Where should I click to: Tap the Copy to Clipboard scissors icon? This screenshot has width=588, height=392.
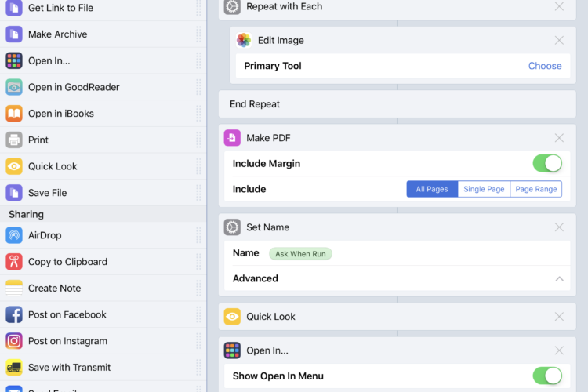coord(14,261)
